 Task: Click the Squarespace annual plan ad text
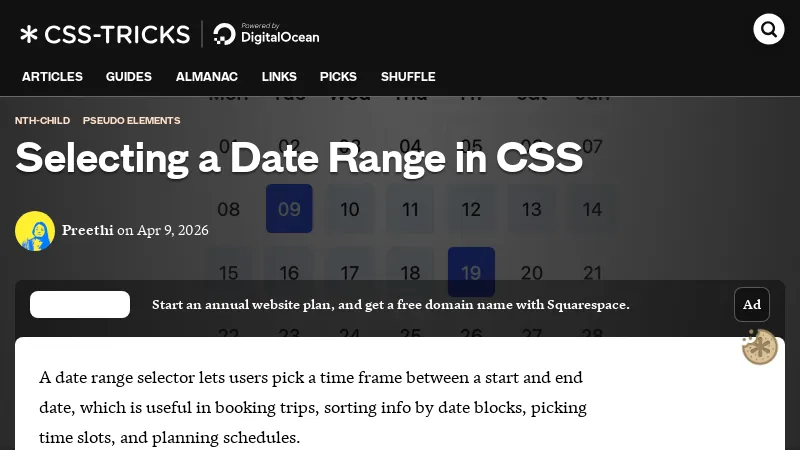click(x=391, y=304)
